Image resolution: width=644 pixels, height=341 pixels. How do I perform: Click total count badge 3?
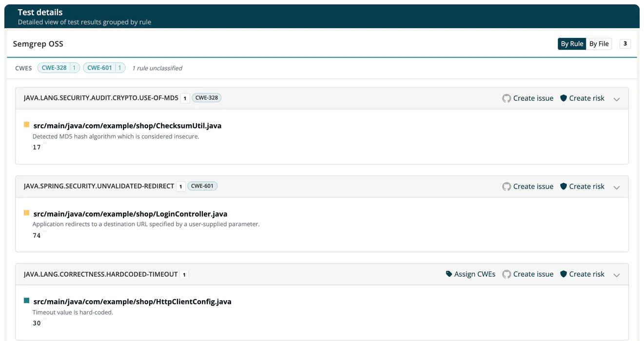[x=625, y=44]
